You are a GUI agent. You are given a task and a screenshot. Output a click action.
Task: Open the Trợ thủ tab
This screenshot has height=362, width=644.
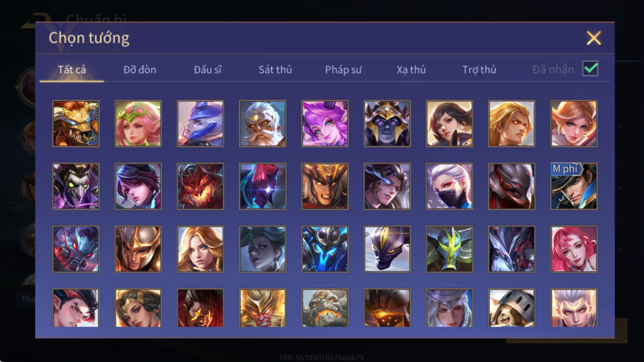click(479, 69)
